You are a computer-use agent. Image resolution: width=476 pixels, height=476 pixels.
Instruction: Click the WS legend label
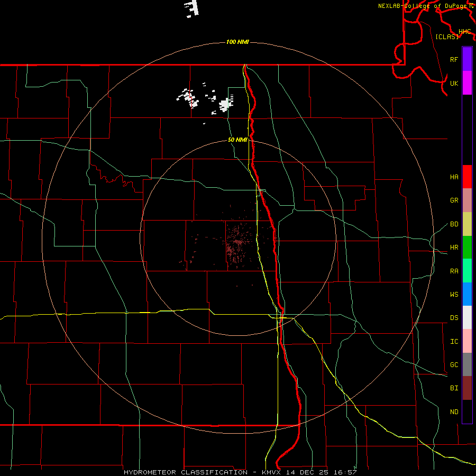coord(454,295)
